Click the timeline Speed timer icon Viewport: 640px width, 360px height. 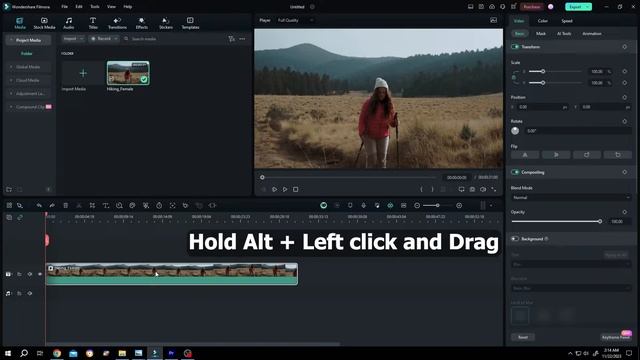(159, 205)
